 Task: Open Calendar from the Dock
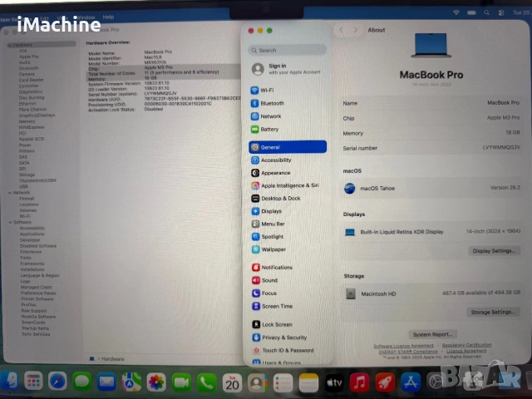(x=232, y=383)
